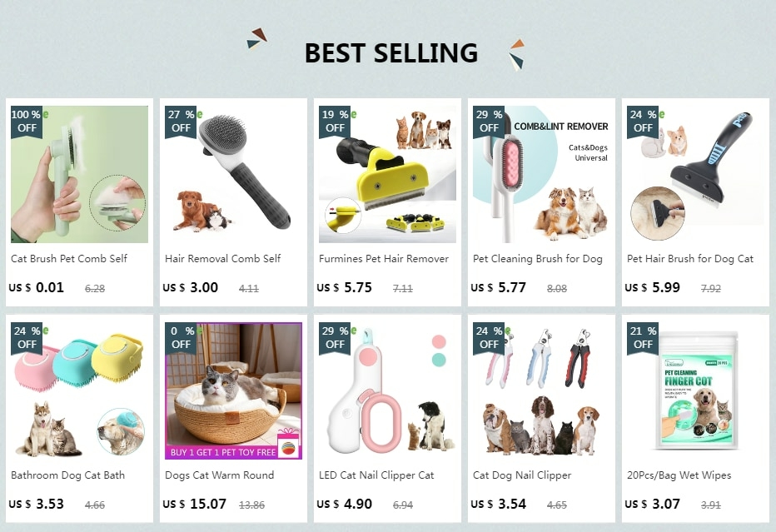This screenshot has width=776, height=532.
Task: Click the 100% OFF discount badge
Action: point(27,122)
